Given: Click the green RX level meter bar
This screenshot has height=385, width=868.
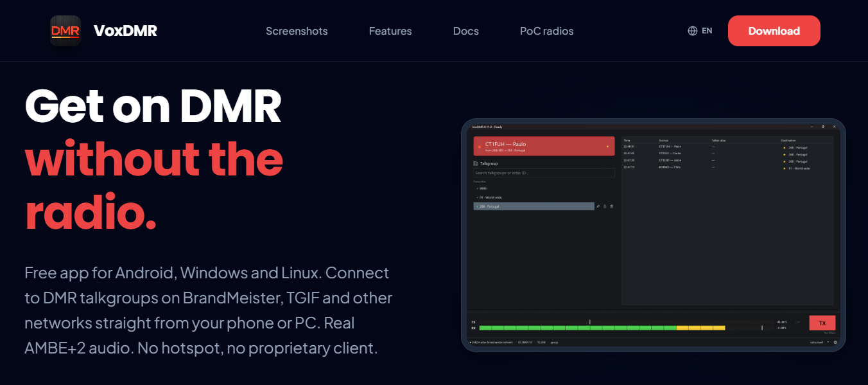Looking at the screenshot, I should coord(578,328).
